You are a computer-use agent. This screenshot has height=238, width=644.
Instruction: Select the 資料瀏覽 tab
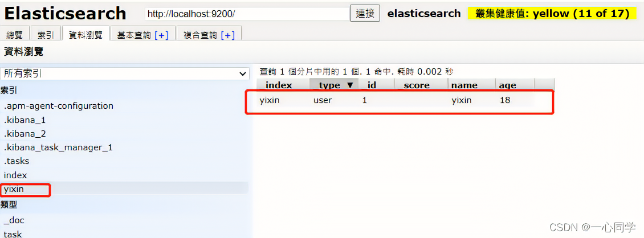point(85,35)
